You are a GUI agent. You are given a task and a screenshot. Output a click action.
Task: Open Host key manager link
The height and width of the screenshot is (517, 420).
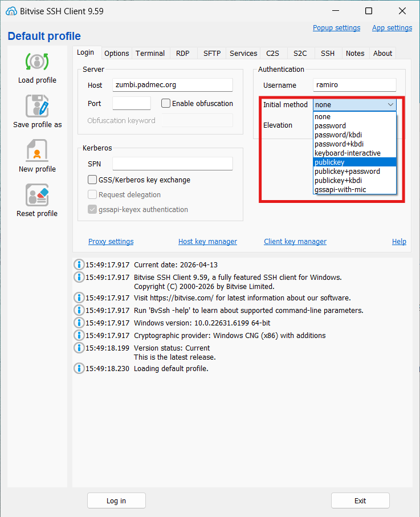click(207, 241)
